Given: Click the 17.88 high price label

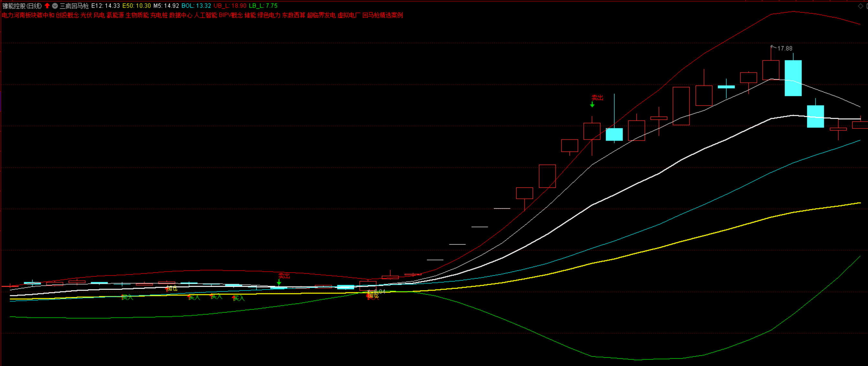Looking at the screenshot, I should pyautogui.click(x=785, y=49).
